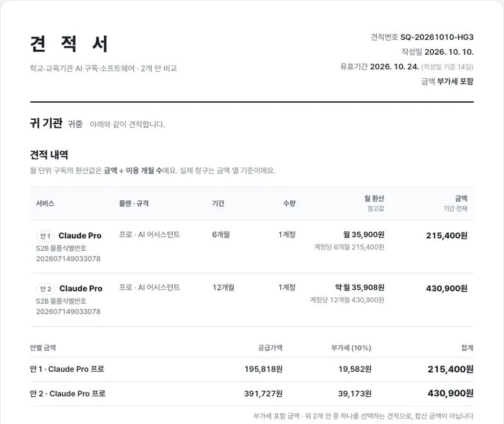
Task: Click the 안 2 · Claude Pro 프로 summary row label
Action: pos(67,394)
